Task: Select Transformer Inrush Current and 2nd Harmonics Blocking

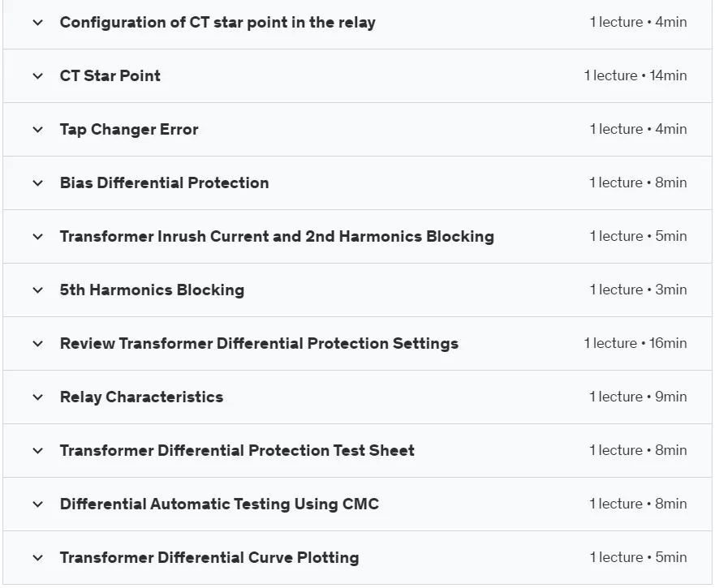Action: click(277, 237)
